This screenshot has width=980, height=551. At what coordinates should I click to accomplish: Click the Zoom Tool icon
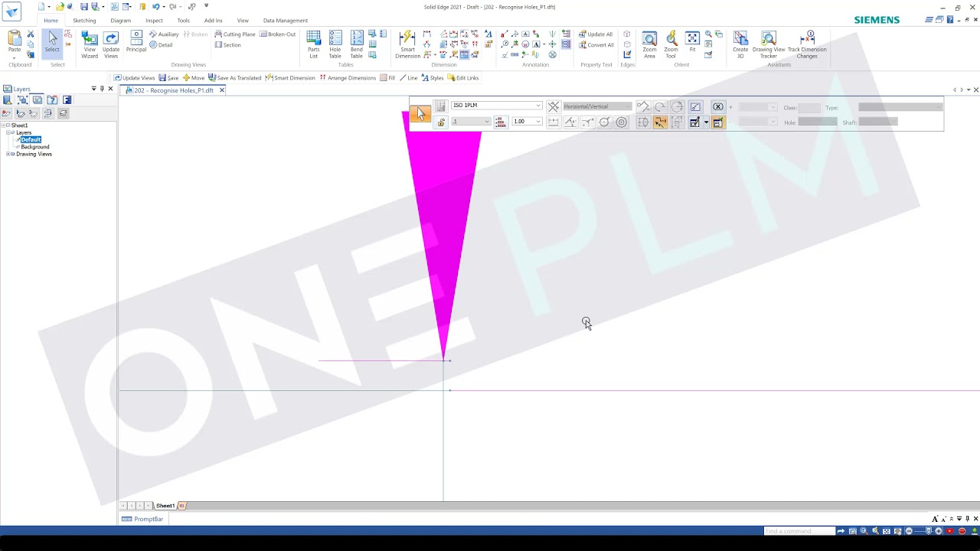671,45
